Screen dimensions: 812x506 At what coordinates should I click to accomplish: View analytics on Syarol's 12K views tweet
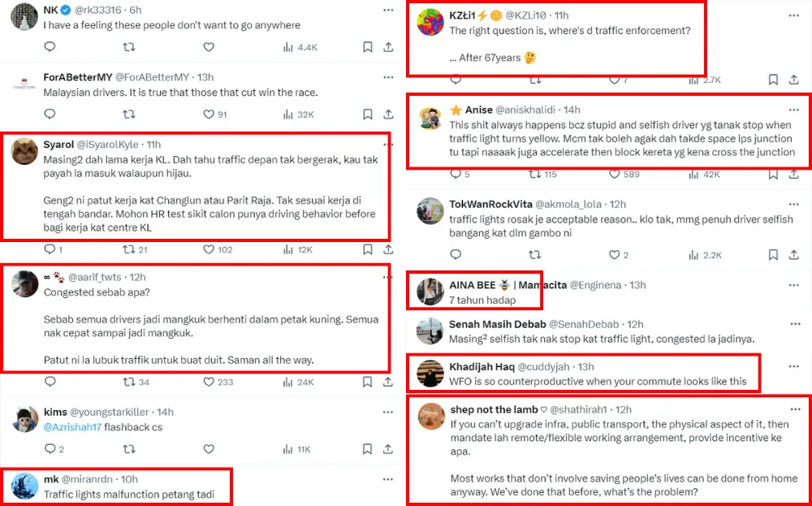[x=288, y=249]
